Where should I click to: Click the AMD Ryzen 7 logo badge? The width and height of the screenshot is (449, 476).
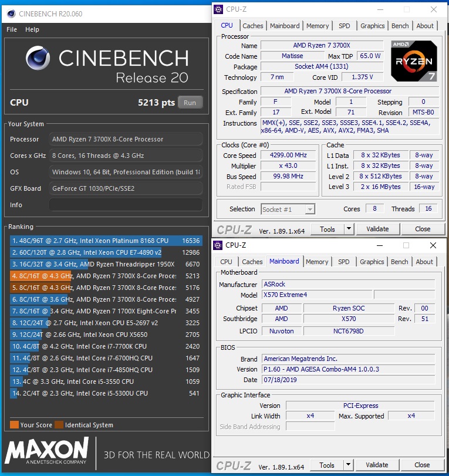point(414,61)
